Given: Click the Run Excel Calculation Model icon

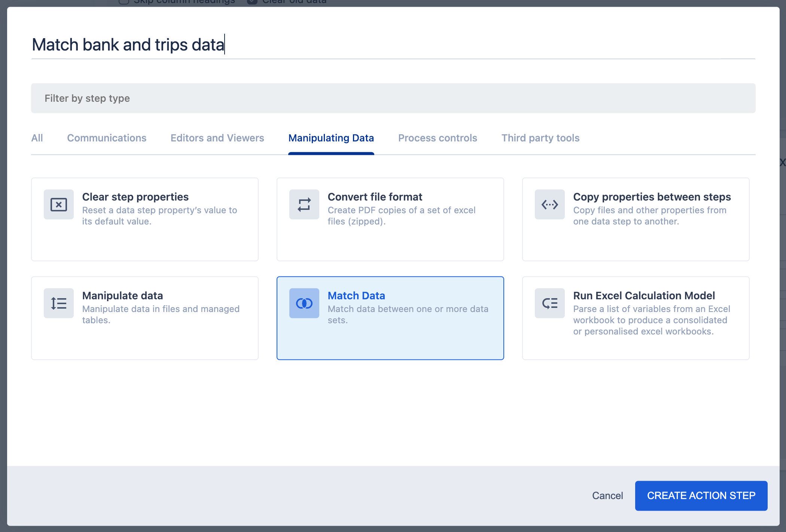Looking at the screenshot, I should [549, 303].
